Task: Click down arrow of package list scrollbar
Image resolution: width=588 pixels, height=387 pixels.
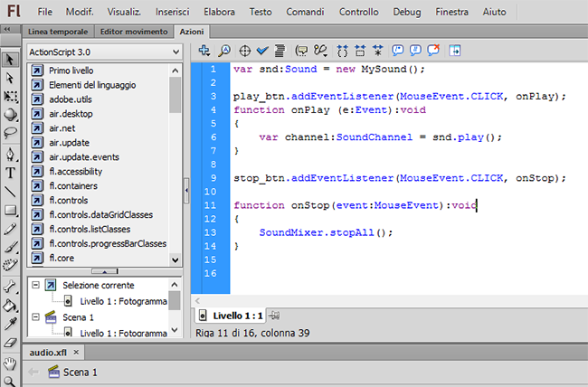Action: point(175,260)
